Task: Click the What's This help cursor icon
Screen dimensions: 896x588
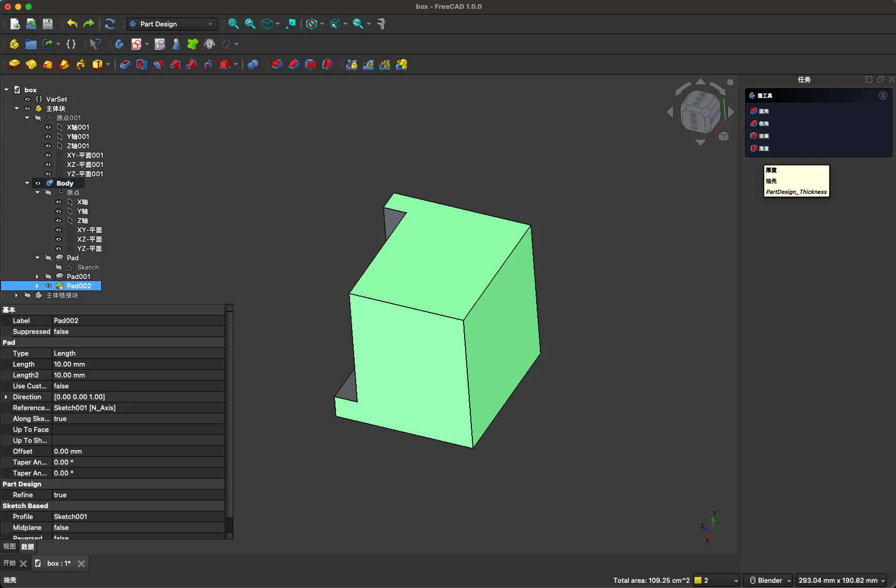Action: pyautogui.click(x=95, y=44)
